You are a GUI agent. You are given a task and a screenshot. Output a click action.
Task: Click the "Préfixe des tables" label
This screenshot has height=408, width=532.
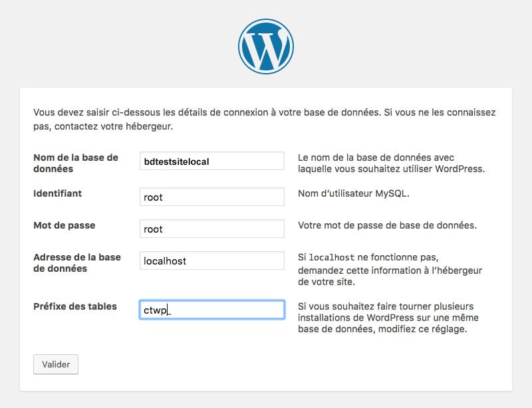tap(75, 306)
